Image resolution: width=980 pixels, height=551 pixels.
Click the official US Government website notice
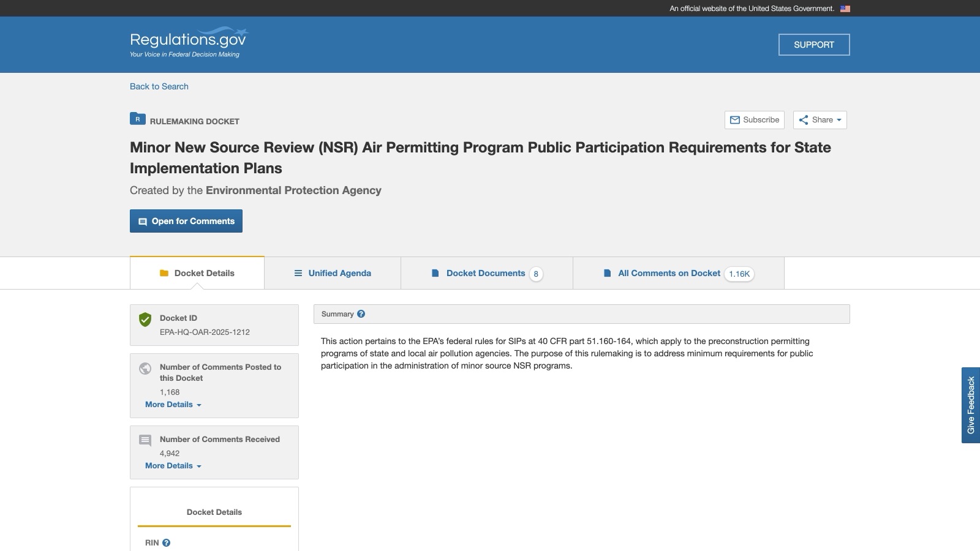pyautogui.click(x=752, y=9)
